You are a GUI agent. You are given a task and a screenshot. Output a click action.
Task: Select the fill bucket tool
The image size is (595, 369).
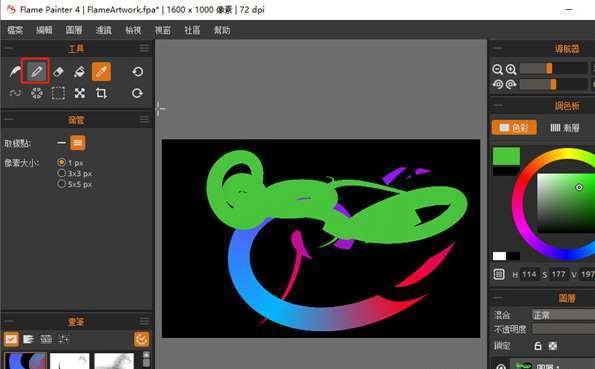pyautogui.click(x=79, y=71)
